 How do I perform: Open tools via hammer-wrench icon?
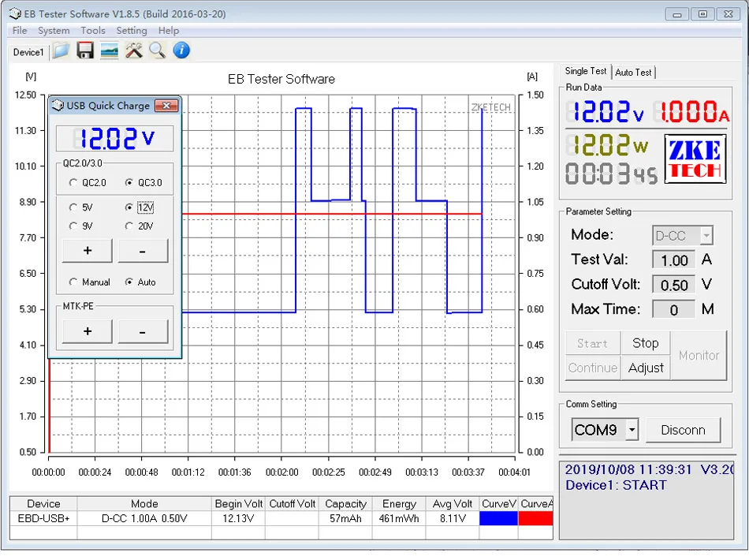[x=134, y=50]
